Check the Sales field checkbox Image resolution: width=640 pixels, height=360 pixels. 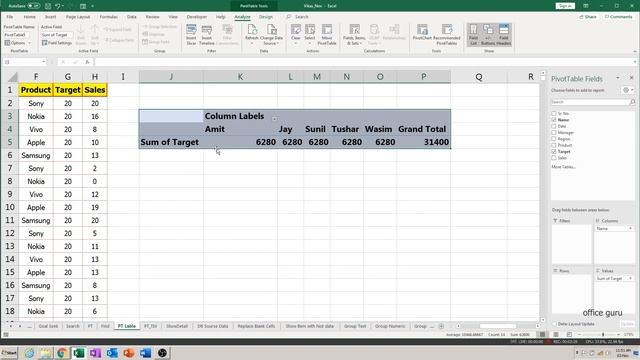554,158
